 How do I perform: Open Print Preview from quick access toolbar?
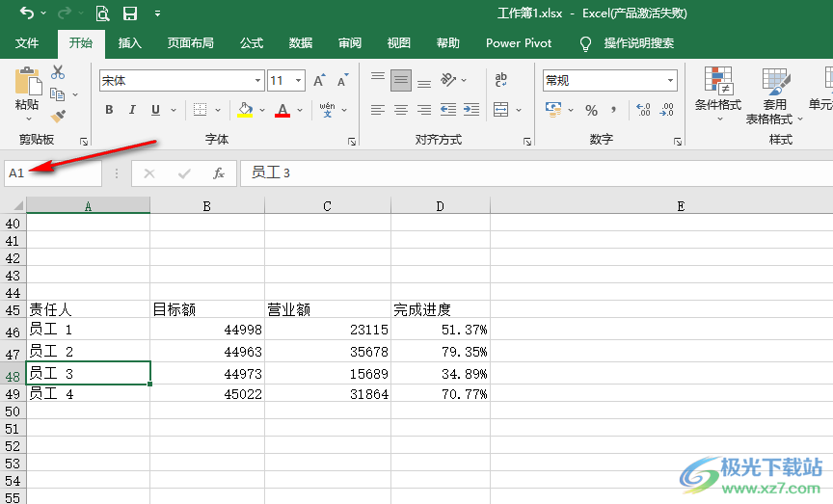pyautogui.click(x=102, y=13)
